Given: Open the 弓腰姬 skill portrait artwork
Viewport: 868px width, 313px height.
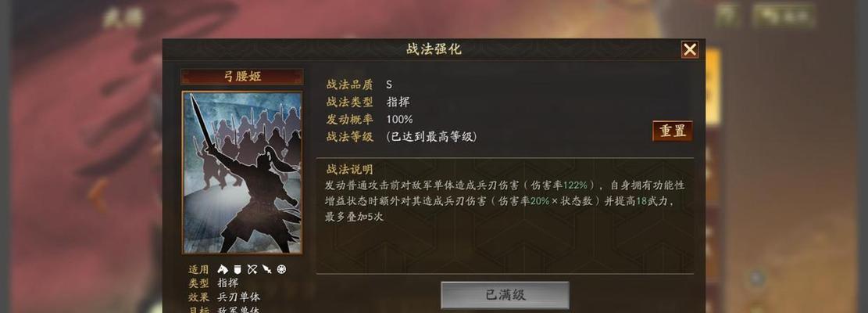Looking at the screenshot, I should pyautogui.click(x=242, y=172).
